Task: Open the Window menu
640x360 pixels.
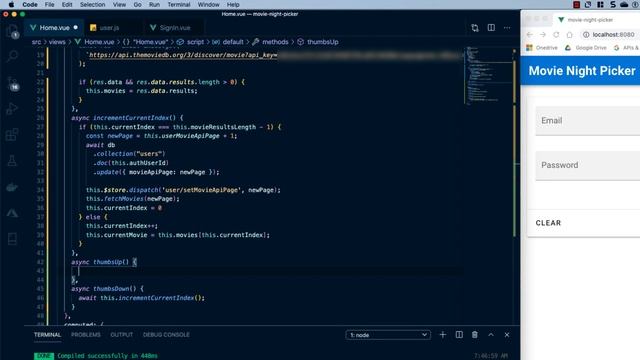Action: tap(208, 4)
